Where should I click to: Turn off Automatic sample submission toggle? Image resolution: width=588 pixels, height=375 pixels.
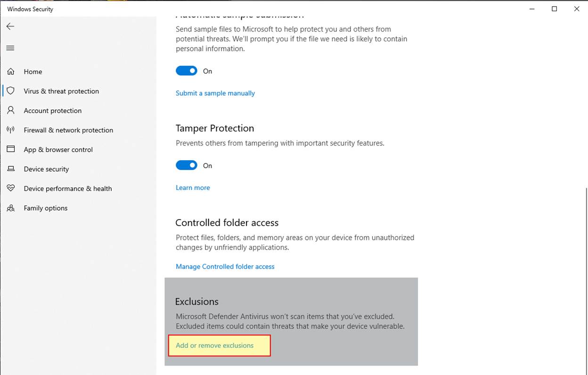pyautogui.click(x=187, y=71)
